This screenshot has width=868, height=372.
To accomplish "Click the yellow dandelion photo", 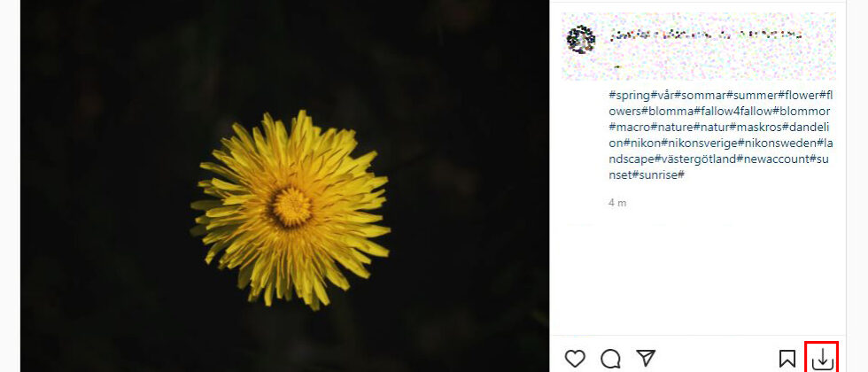I will [291, 207].
